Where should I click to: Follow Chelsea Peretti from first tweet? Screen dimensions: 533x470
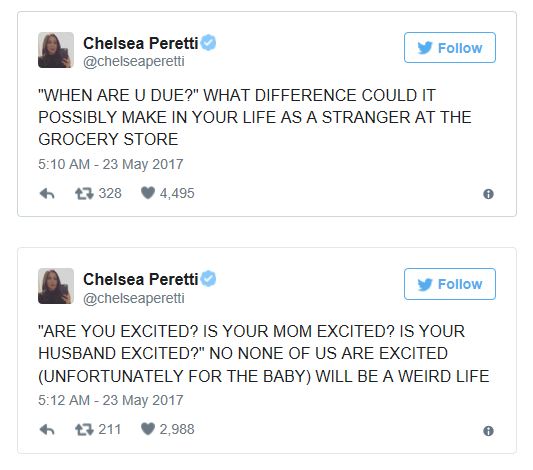450,48
